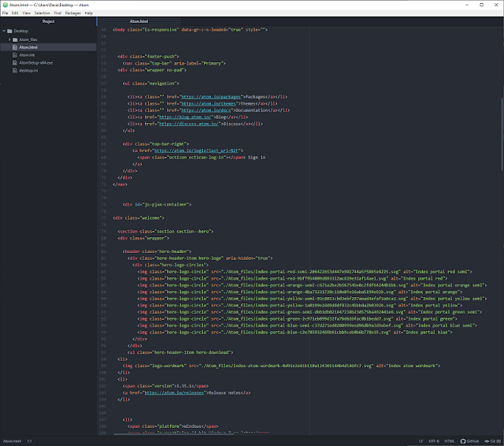Open the Packages menu
Viewport: 504px width, 446px height.
[x=73, y=13]
